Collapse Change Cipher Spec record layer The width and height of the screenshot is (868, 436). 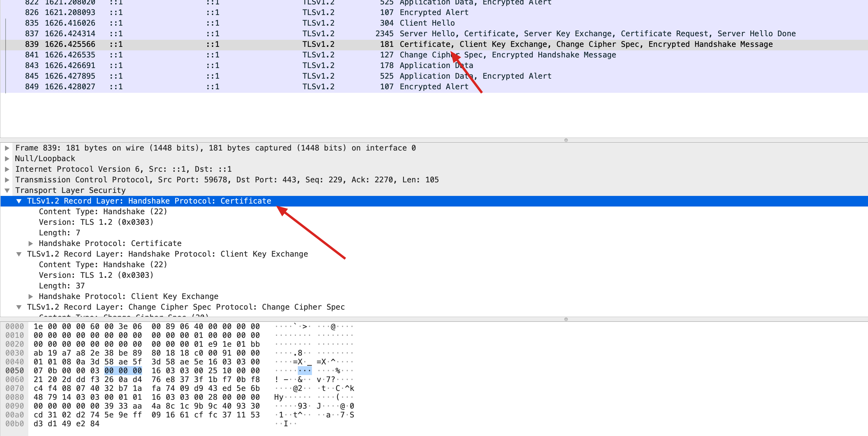tap(19, 307)
